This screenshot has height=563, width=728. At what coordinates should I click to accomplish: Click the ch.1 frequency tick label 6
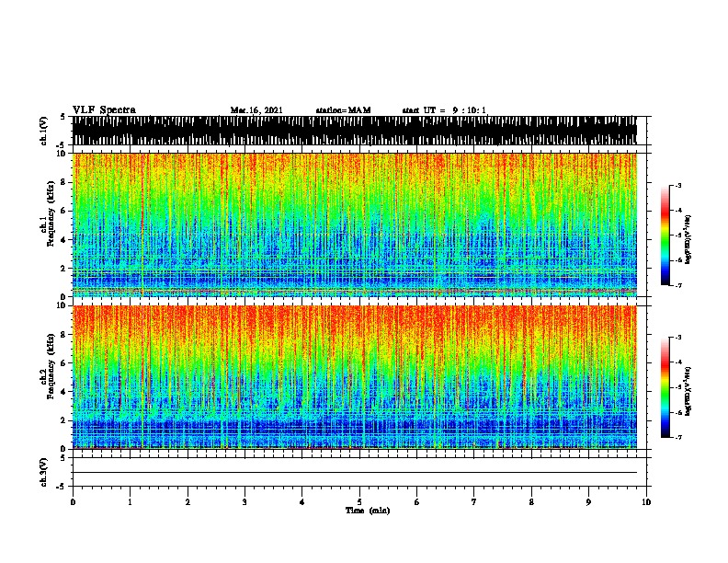[64, 211]
